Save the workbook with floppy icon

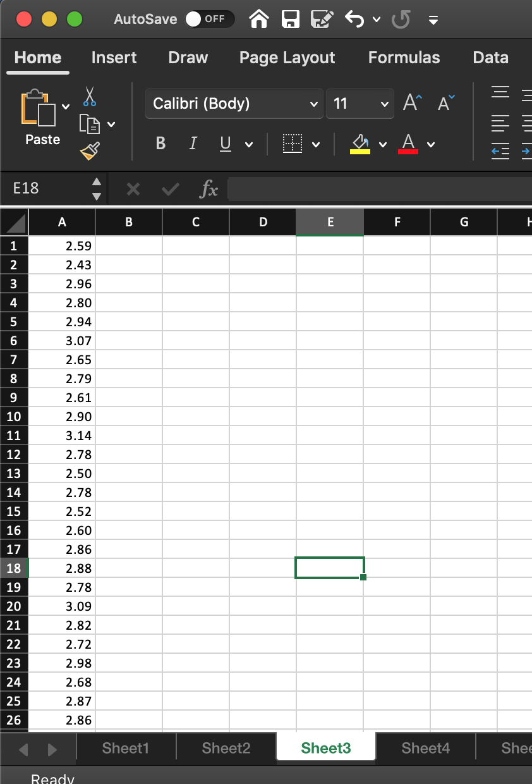tap(289, 19)
